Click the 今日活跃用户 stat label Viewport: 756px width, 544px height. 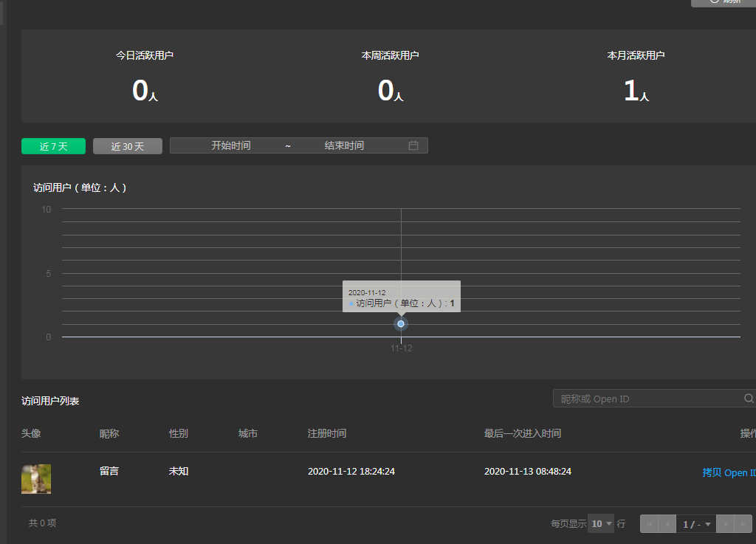(145, 55)
